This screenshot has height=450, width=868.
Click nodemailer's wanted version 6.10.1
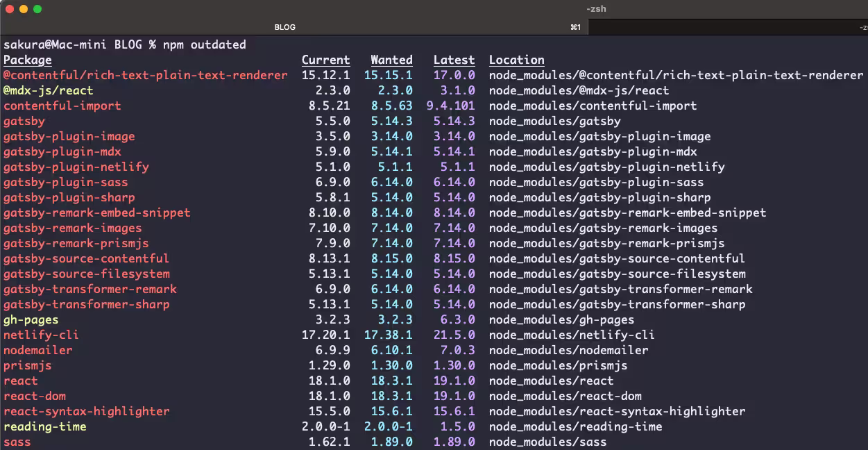(391, 350)
